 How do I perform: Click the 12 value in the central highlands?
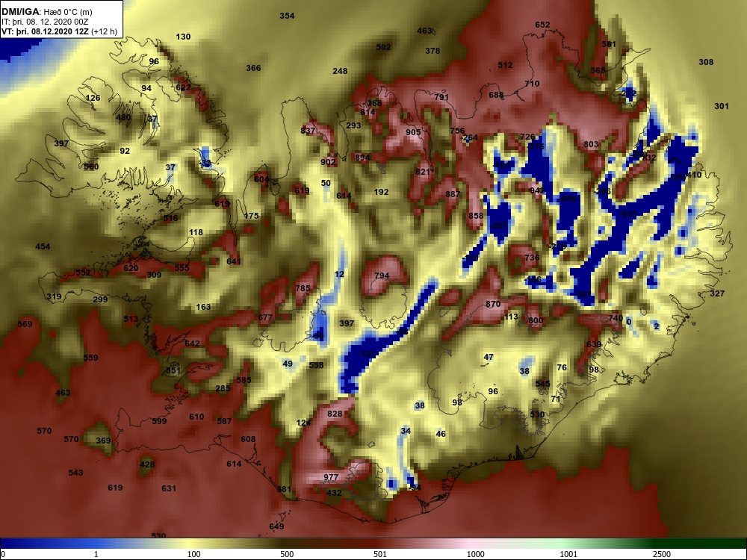(339, 274)
